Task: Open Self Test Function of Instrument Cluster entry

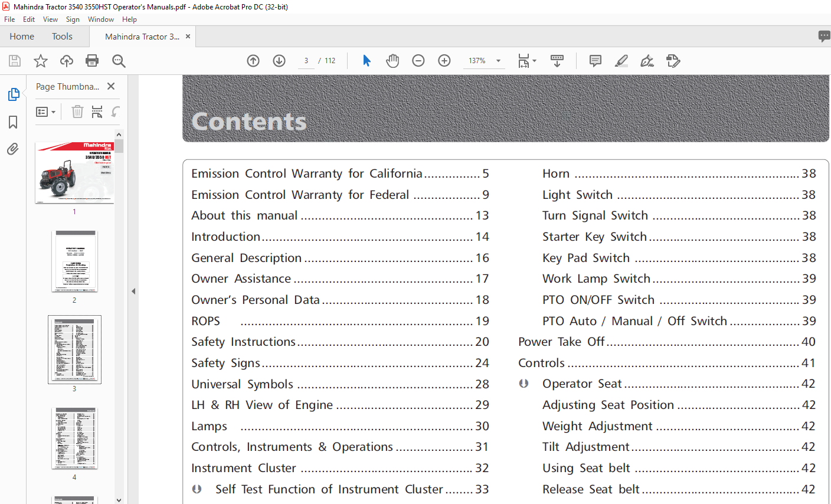Action: point(352,489)
